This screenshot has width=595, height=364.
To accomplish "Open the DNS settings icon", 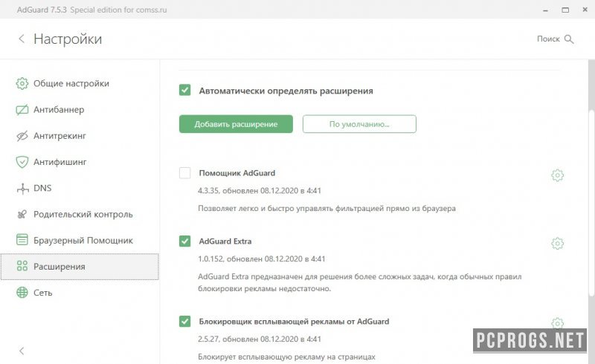I will coord(23,188).
